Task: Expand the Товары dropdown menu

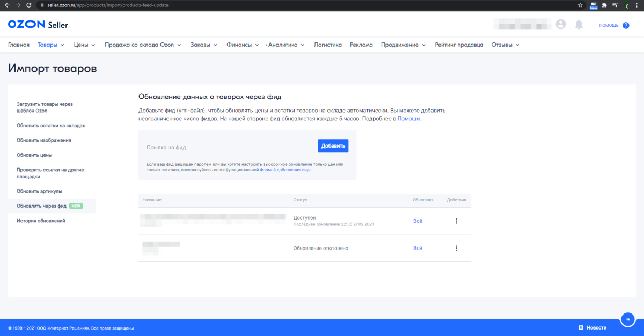Action: pos(51,45)
